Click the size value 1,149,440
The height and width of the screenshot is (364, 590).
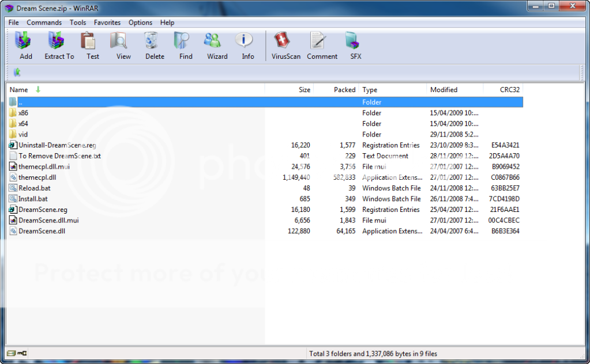296,177
